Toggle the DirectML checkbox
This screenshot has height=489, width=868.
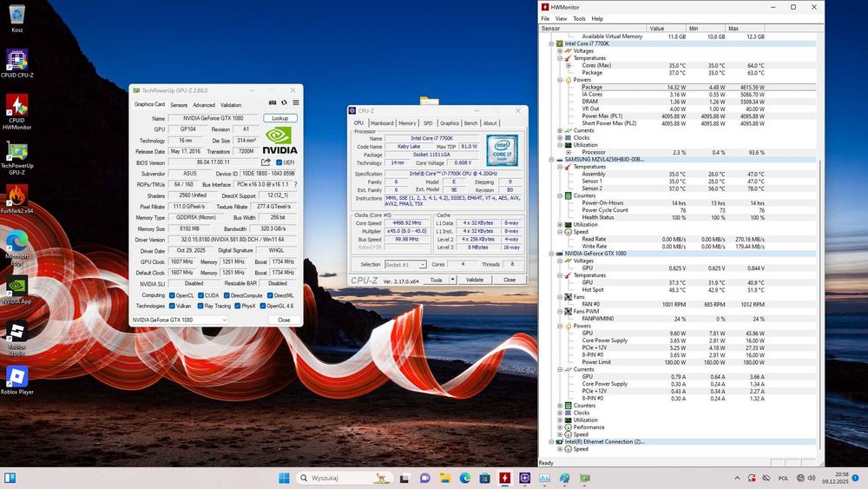[x=270, y=295]
